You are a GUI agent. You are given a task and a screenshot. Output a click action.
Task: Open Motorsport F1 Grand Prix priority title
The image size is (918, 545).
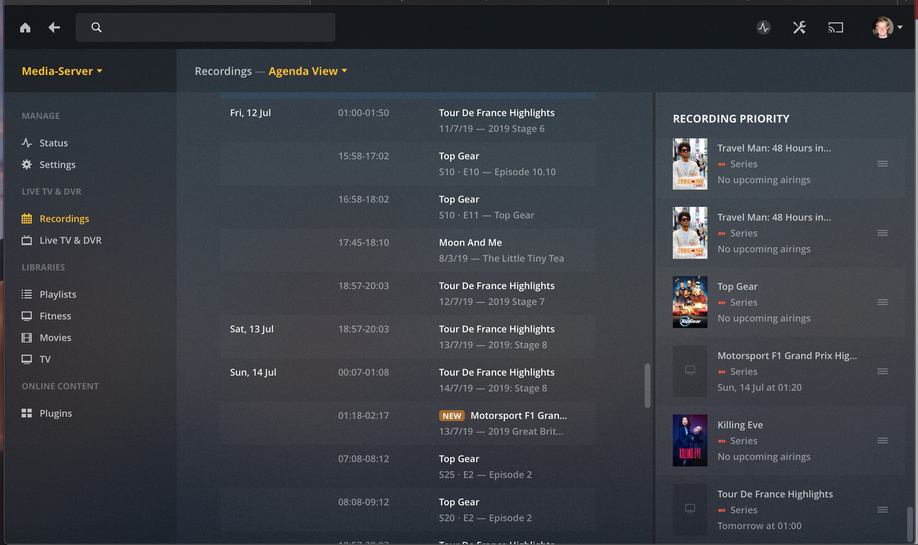[x=787, y=355]
